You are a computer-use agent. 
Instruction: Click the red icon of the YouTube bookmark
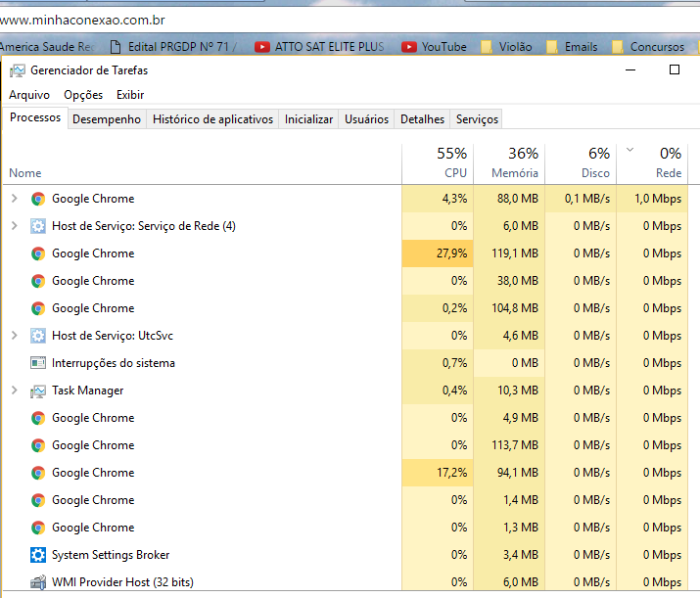click(x=409, y=47)
